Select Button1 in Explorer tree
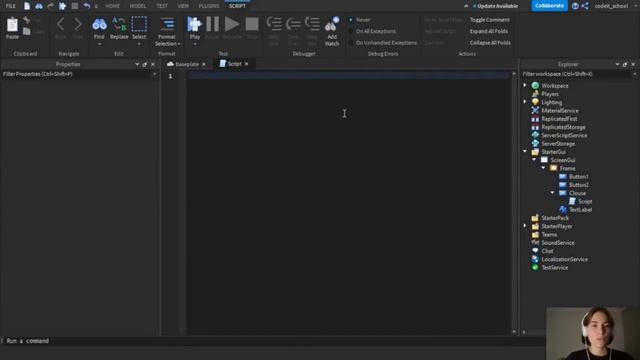This screenshot has height=360, width=640. click(578, 176)
